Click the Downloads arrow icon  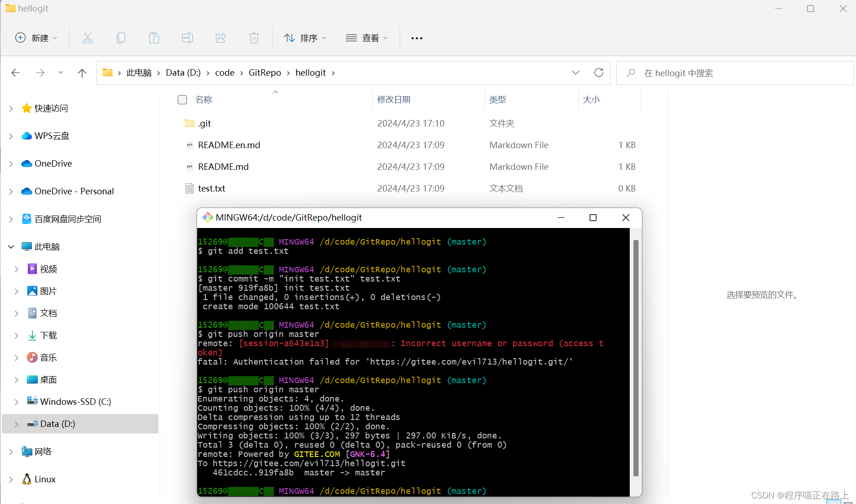click(x=32, y=336)
